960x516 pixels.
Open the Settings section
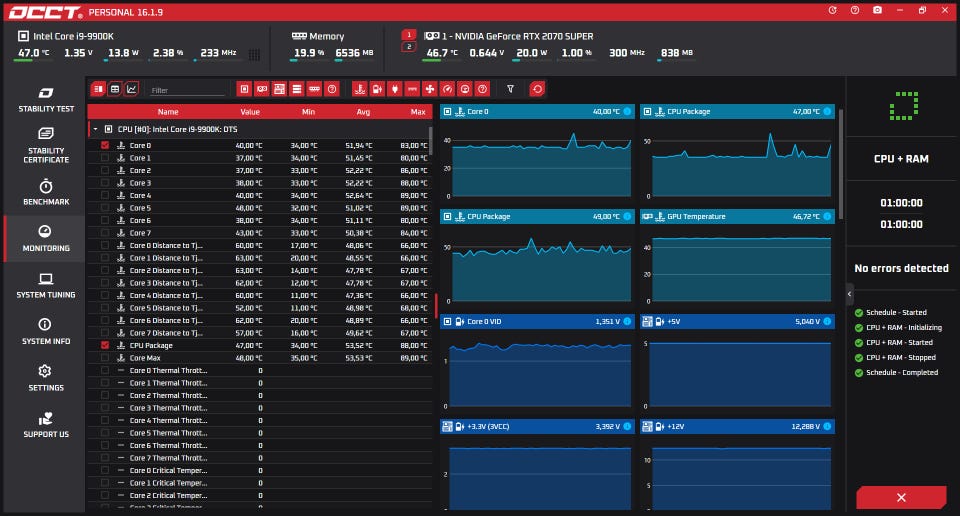45,378
